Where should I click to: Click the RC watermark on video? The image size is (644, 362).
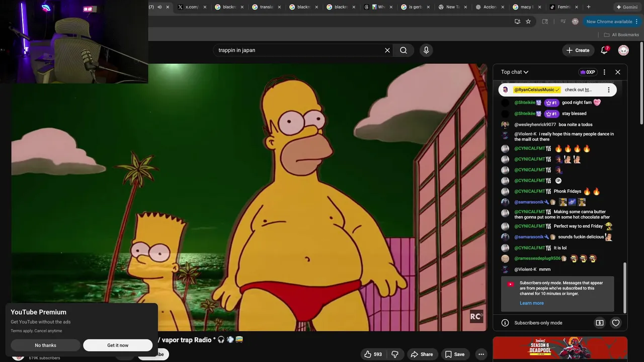476,316
